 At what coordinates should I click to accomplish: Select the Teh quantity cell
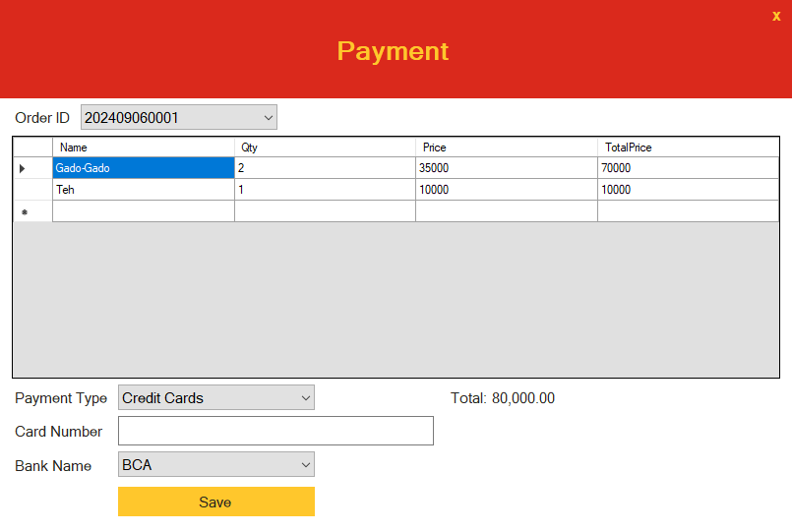point(326,190)
